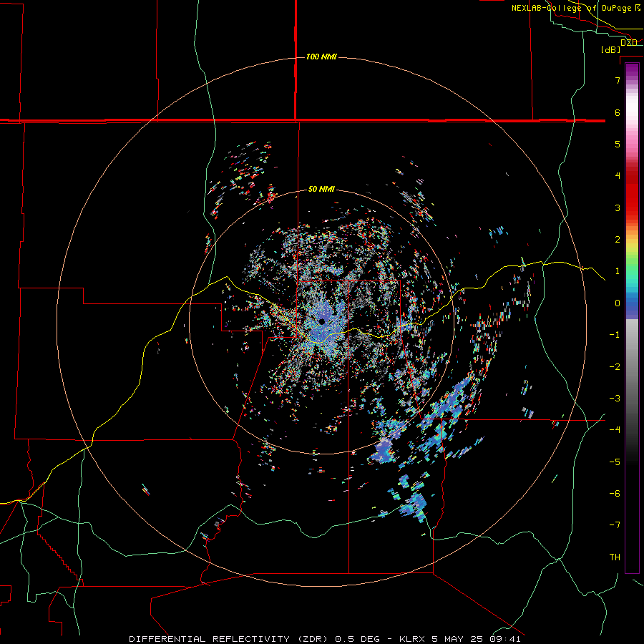Click the "100 NMI" range ring label
Image resolution: width=644 pixels, height=644 pixels.
coord(321,57)
